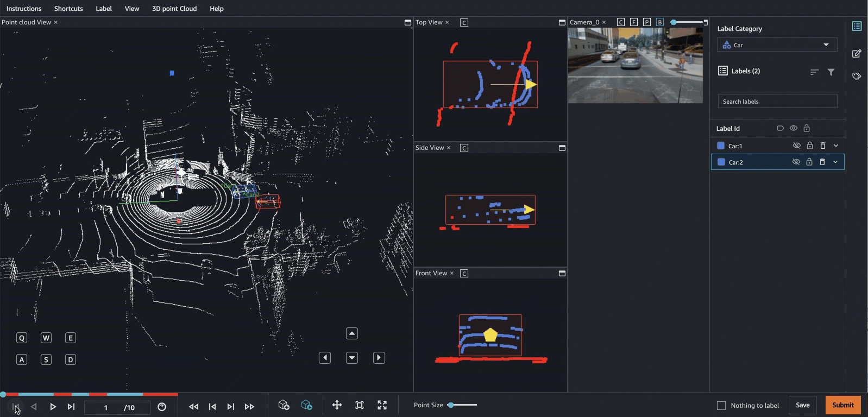Screen dimensions: 868x417
Task: Expand the Car:2 label chevron
Action: click(x=835, y=162)
